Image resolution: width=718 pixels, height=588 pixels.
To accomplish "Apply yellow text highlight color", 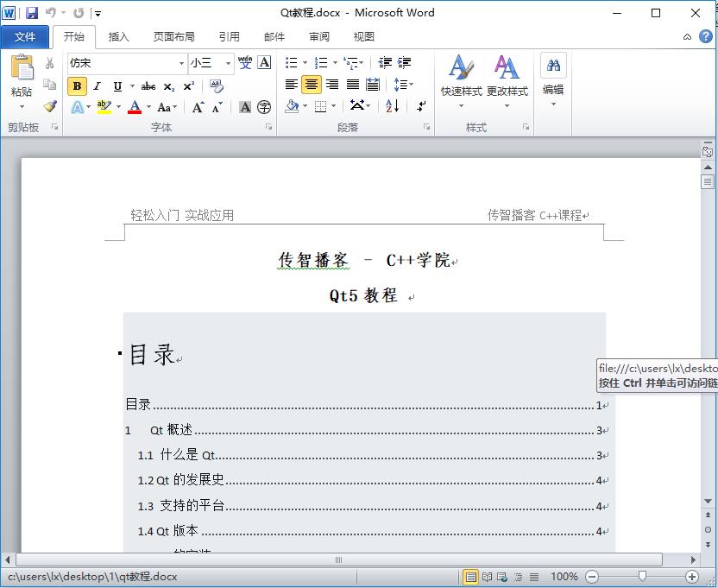I will (x=104, y=107).
